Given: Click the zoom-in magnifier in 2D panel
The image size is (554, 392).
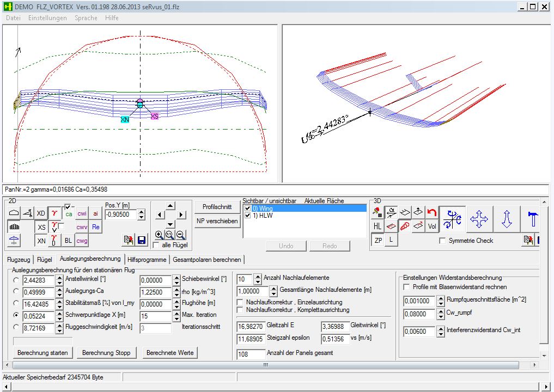Looking at the screenshot, I should tap(159, 235).
